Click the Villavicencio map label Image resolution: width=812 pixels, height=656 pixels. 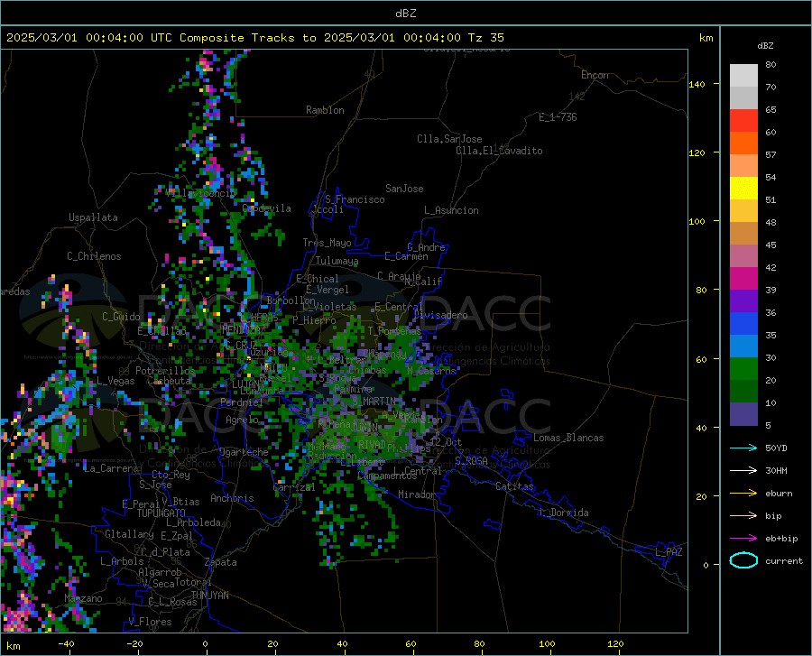(x=201, y=193)
